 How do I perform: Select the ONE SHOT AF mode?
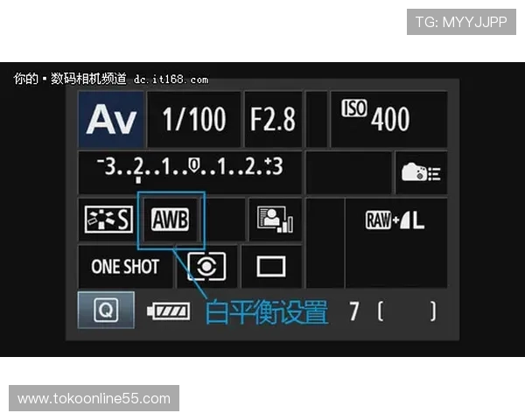point(125,267)
